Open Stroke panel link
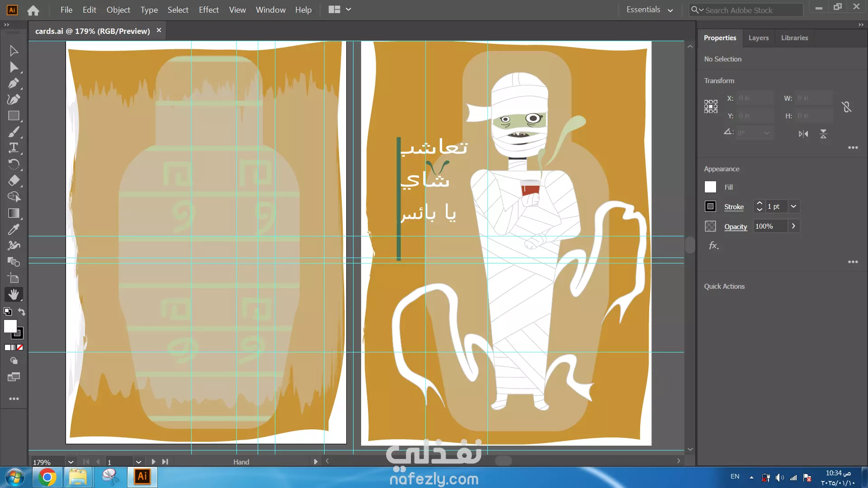Viewport: 868px width, 488px height. 734,207
